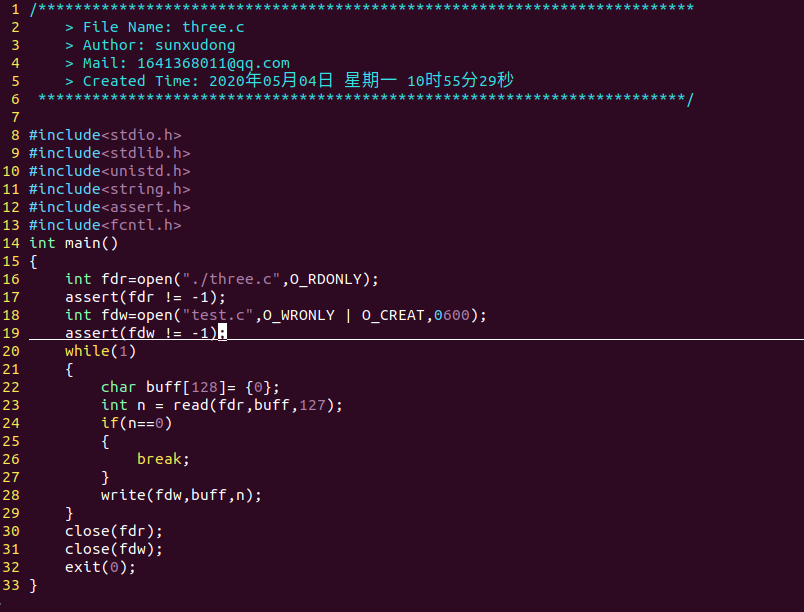Click the "test.c" string literal
This screenshot has height=612, width=804.
pyautogui.click(x=222, y=315)
